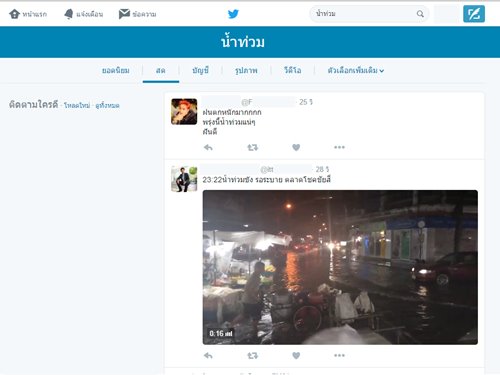Open messages envelope icon
Image resolution: width=500 pixels, height=375 pixels.
click(124, 14)
